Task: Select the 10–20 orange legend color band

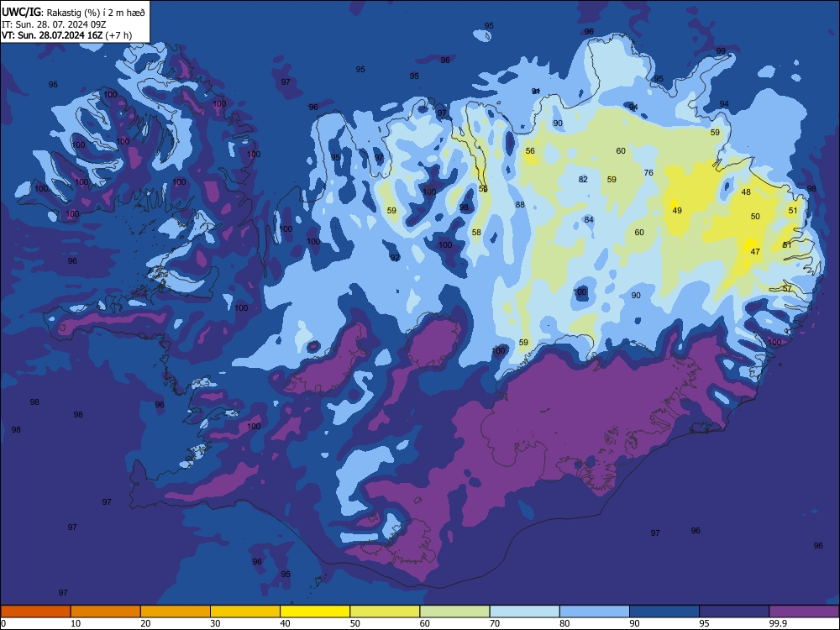Action: (106, 612)
